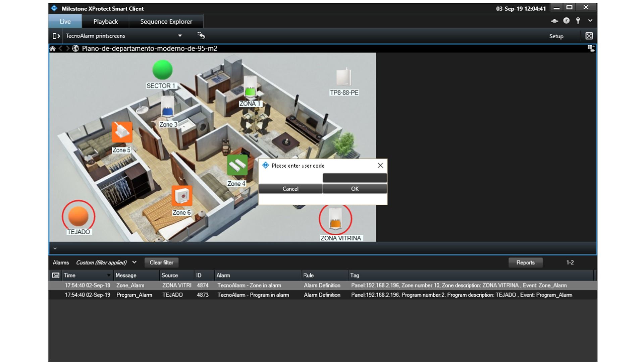644x362 pixels.
Task: Select the ZONA VITRINA detector in alarm
Action: pos(335,219)
